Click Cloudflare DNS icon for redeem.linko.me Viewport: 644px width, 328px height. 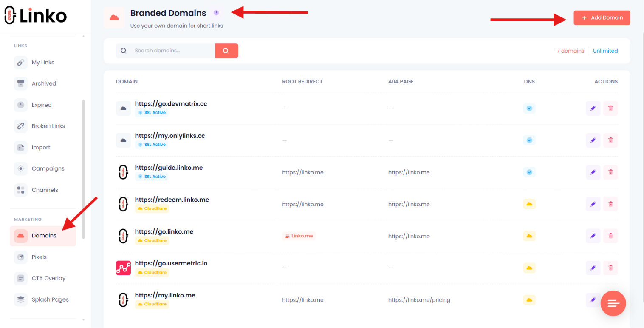(x=529, y=204)
